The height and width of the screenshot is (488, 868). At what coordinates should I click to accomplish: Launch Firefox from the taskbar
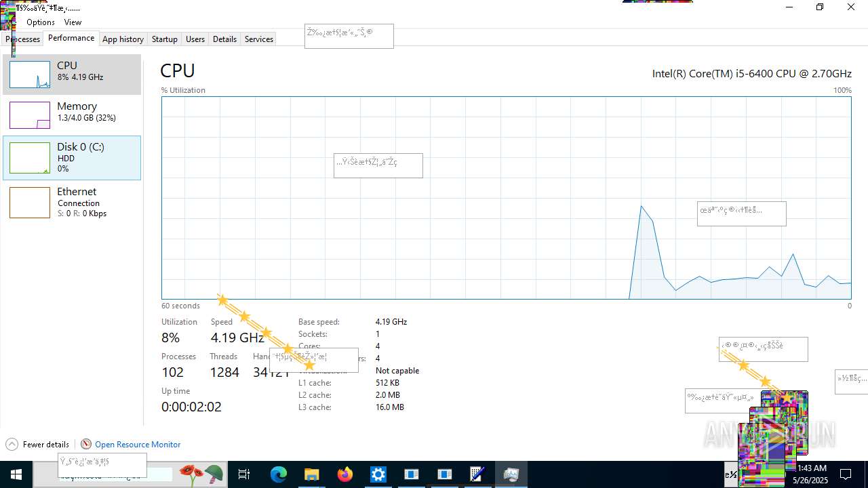click(x=345, y=474)
